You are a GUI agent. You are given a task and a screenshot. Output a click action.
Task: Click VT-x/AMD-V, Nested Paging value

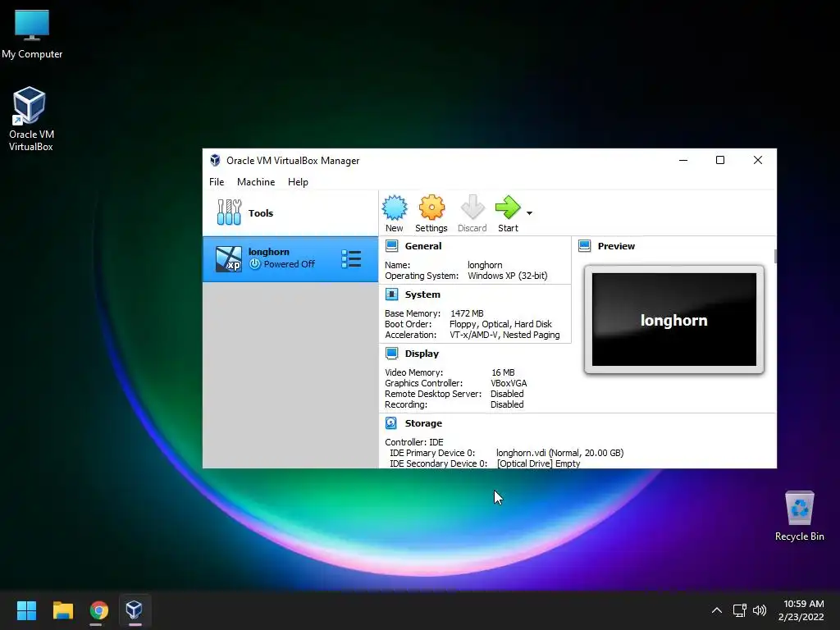click(x=504, y=335)
